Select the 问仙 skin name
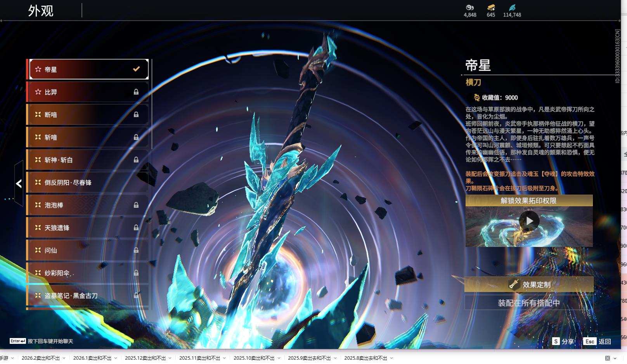Image resolution: width=627 pixels, height=364 pixels. click(x=51, y=250)
